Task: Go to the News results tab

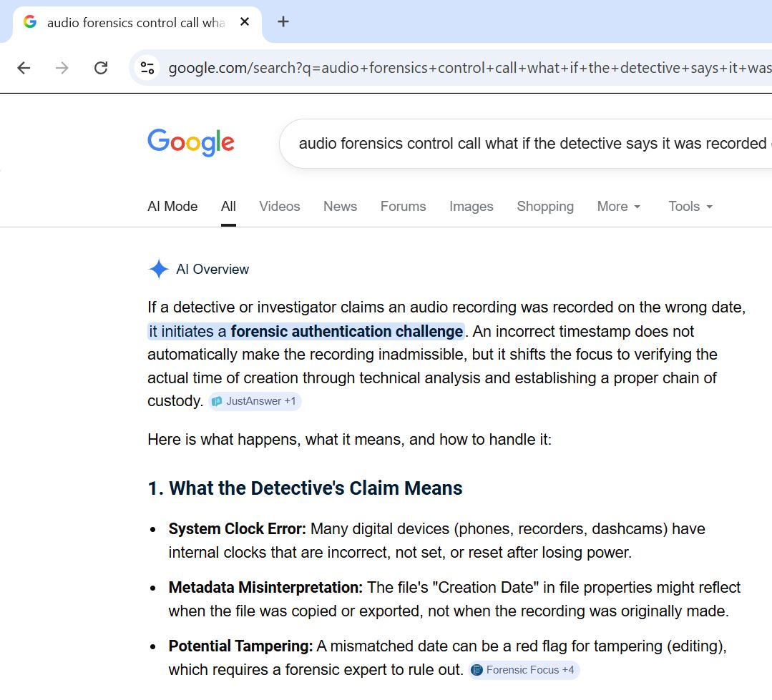Action: pyautogui.click(x=340, y=207)
